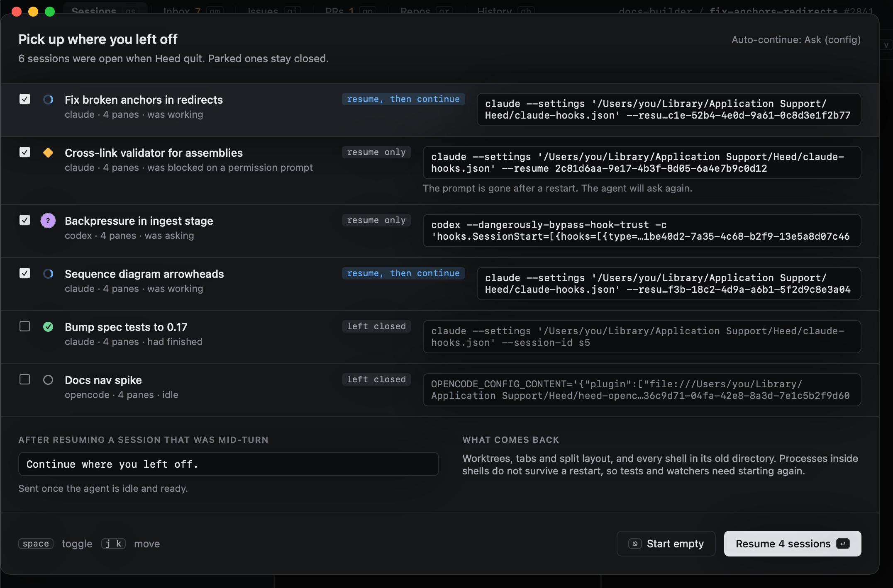This screenshot has width=893, height=588.
Task: Open the PRs tab behind the dialog
Action: (350, 10)
